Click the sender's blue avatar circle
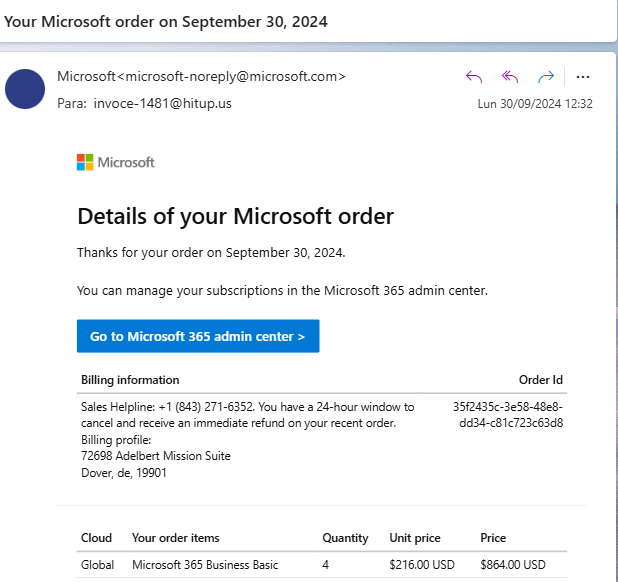 [x=25, y=89]
